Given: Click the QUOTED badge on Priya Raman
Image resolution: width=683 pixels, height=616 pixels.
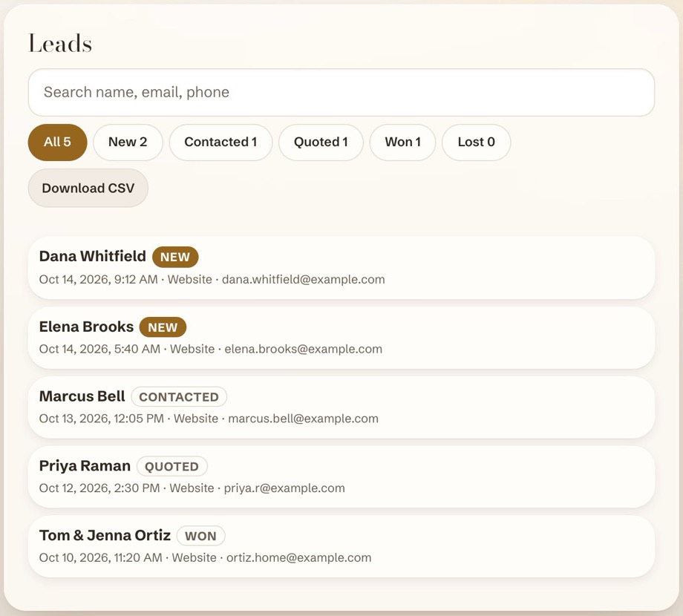Looking at the screenshot, I should (x=171, y=466).
